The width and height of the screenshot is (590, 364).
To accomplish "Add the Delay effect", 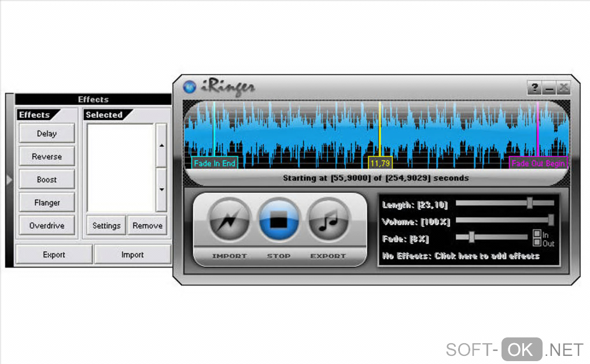I will tap(47, 133).
